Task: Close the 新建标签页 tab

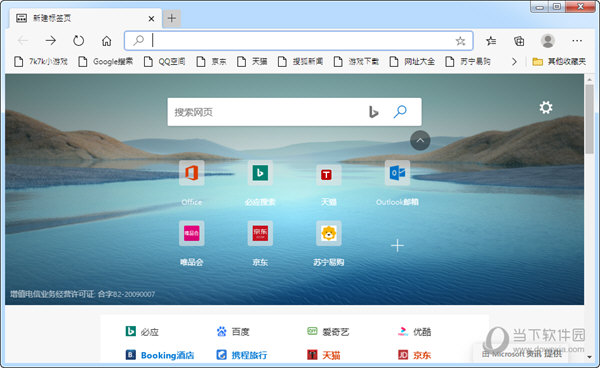Action: pos(152,18)
